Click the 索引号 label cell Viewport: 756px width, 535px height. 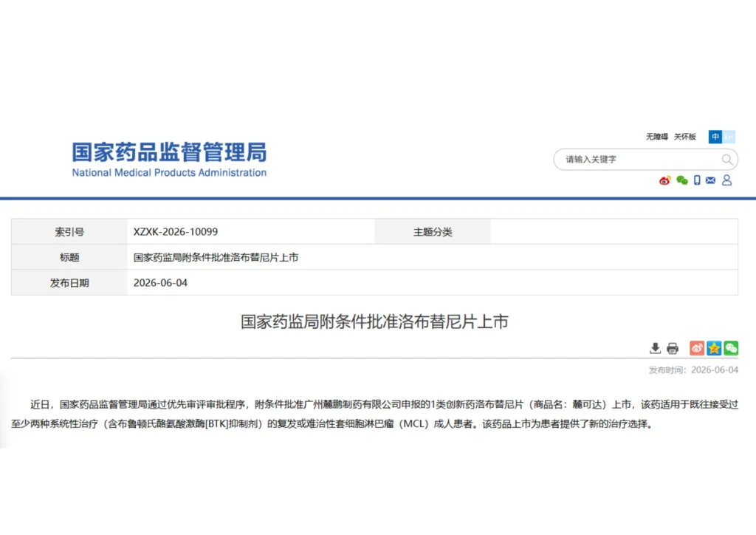pyautogui.click(x=69, y=232)
